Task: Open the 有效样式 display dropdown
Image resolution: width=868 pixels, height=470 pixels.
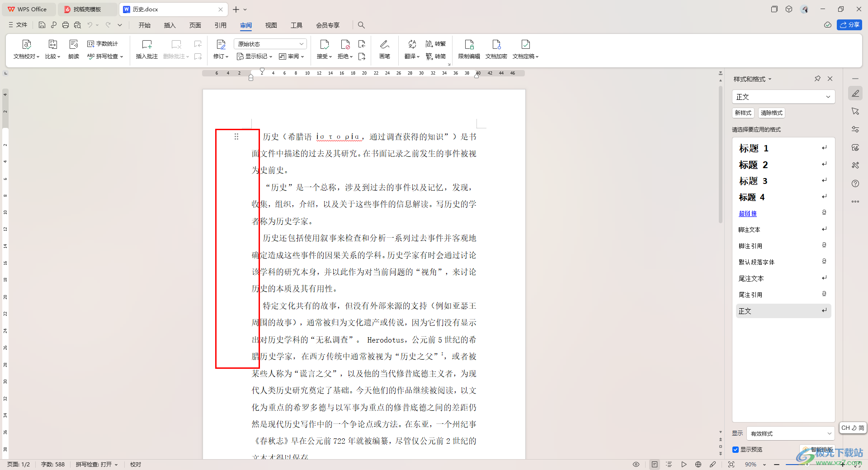Action: [x=790, y=433]
